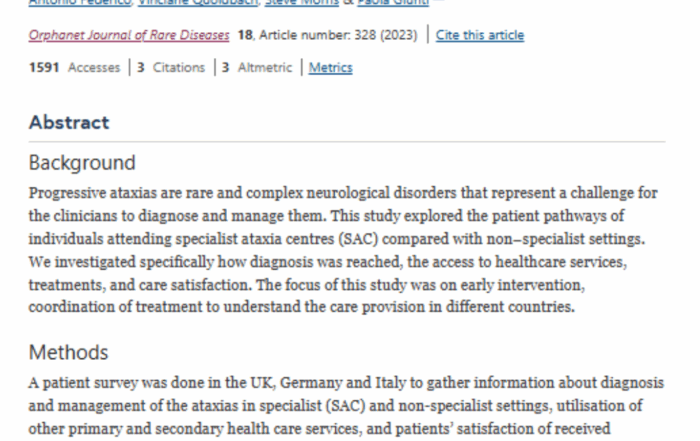Click the Background subheading

coord(82,163)
